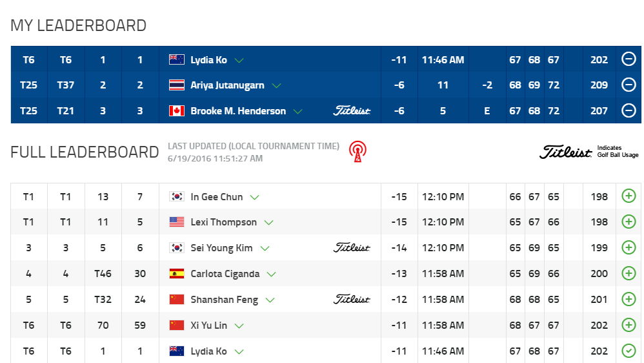Add Shanshan Feng to My Leaderboard
Image resolution: width=644 pixels, height=363 pixels.
pyautogui.click(x=629, y=300)
